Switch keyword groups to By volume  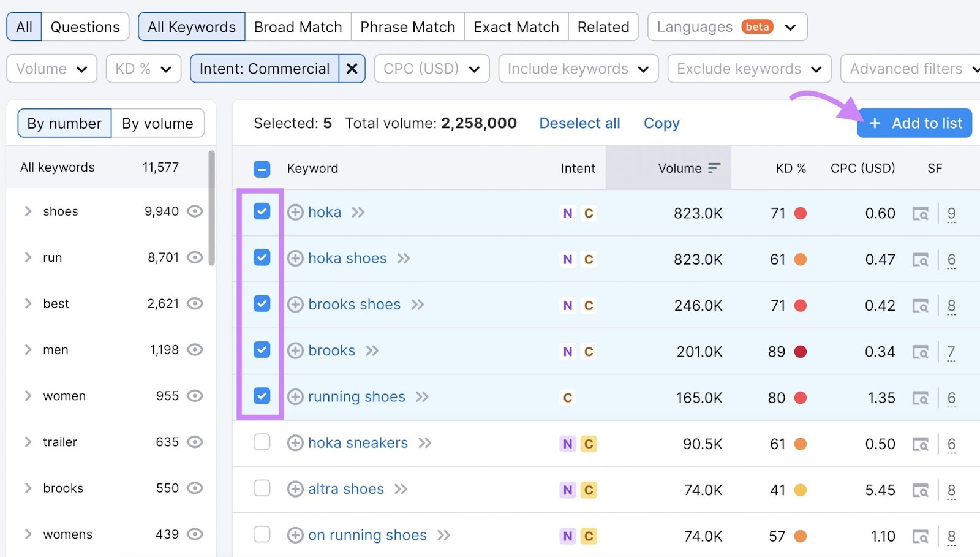(158, 123)
